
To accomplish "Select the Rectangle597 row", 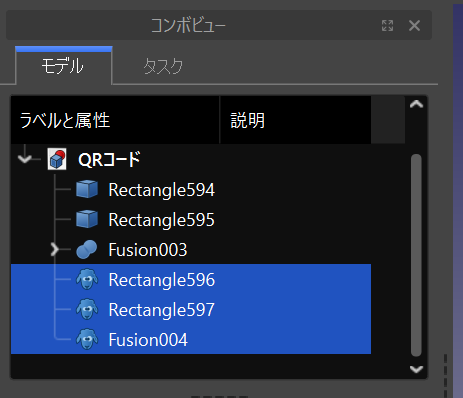I will [x=191, y=309].
